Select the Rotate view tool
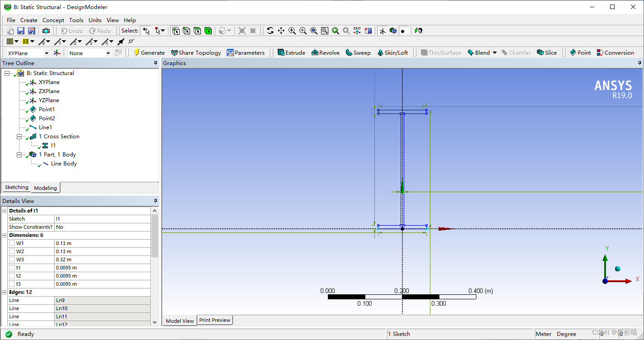The width and height of the screenshot is (644, 340). coord(270,31)
